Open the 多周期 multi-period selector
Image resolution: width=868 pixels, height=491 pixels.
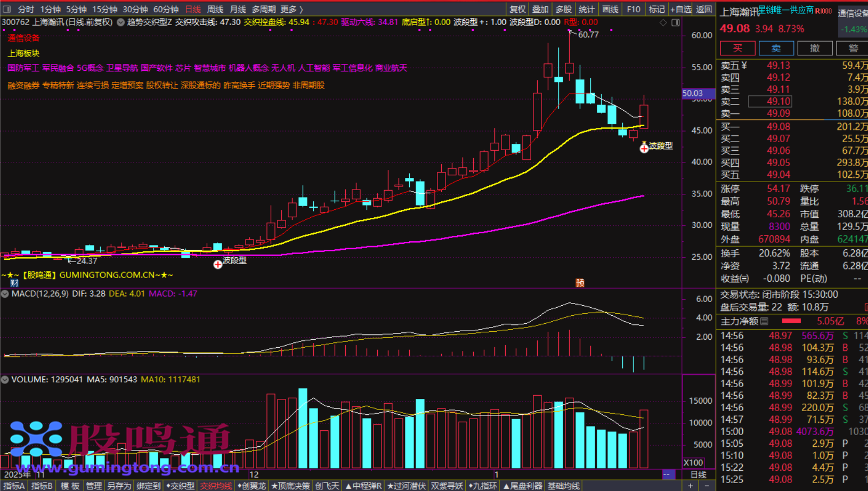(x=264, y=9)
